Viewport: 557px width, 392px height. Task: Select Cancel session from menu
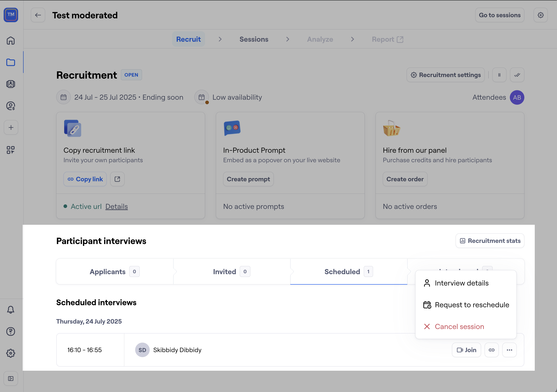pyautogui.click(x=459, y=326)
